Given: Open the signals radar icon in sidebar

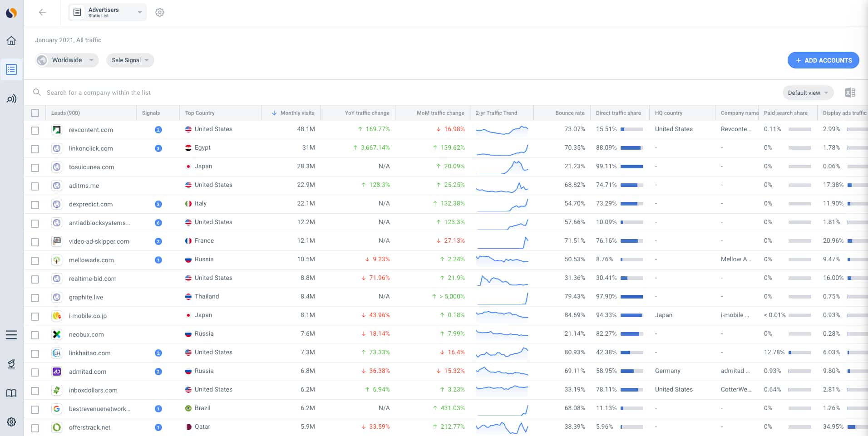Looking at the screenshot, I should (x=11, y=99).
